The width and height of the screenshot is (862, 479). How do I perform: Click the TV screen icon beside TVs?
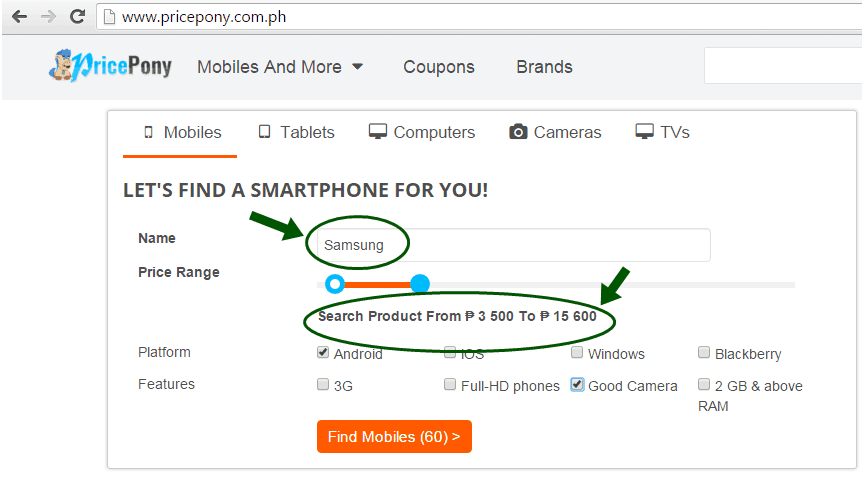tap(644, 132)
